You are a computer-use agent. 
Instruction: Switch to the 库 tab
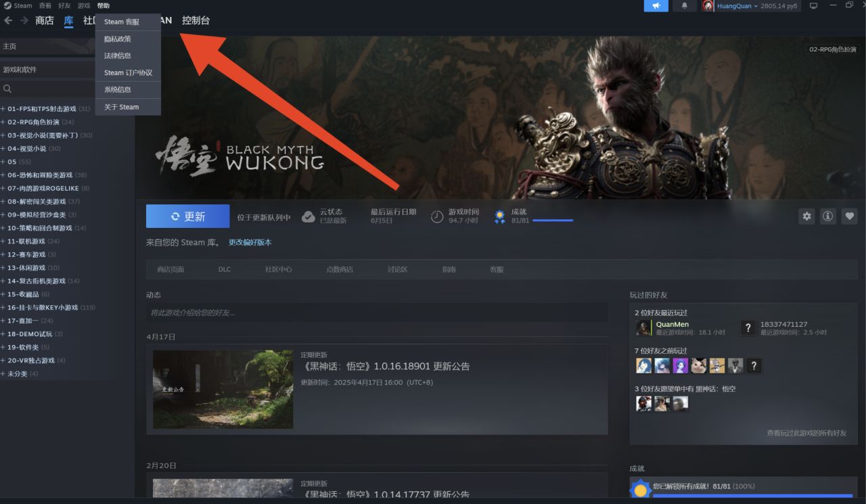click(69, 20)
